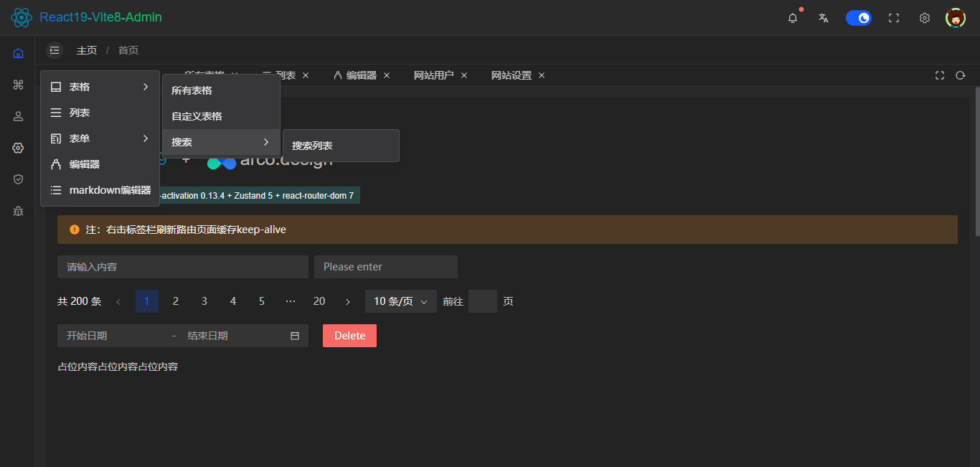Image resolution: width=980 pixels, height=467 pixels.
Task: Click the 主页 breadcrumb link
Action: pyautogui.click(x=87, y=50)
